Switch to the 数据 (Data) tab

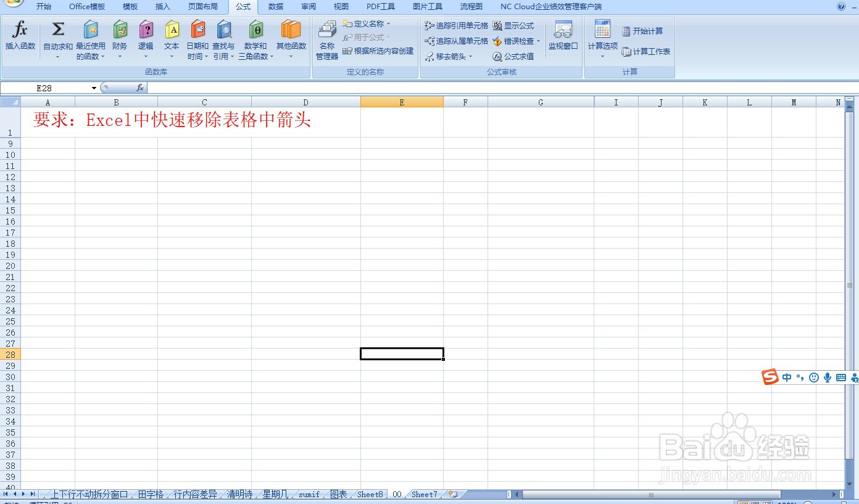tap(276, 7)
